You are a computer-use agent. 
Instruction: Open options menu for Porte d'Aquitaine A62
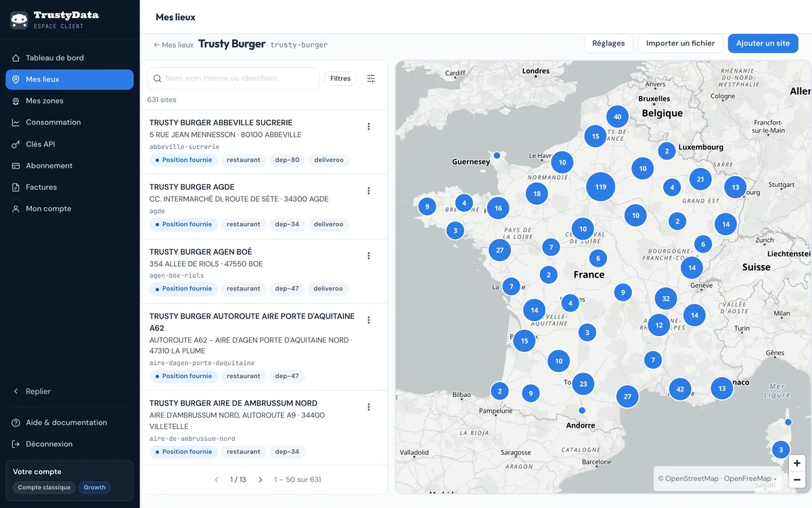point(369,320)
